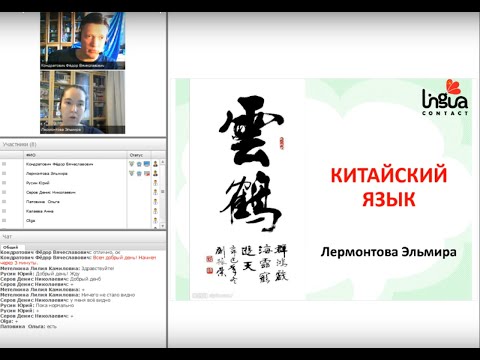
Task: Click user role icon for Кондратович Фёдор
Action: click(x=155, y=164)
